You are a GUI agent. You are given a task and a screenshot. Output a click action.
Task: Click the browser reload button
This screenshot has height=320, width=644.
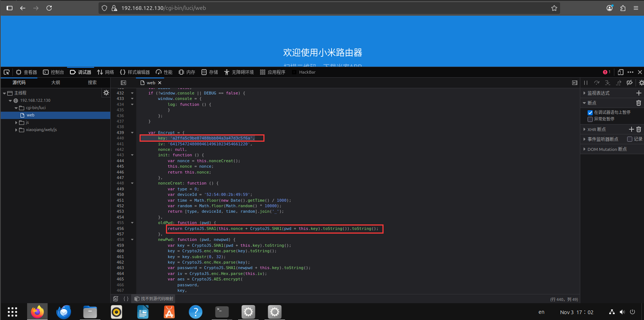[x=49, y=8]
